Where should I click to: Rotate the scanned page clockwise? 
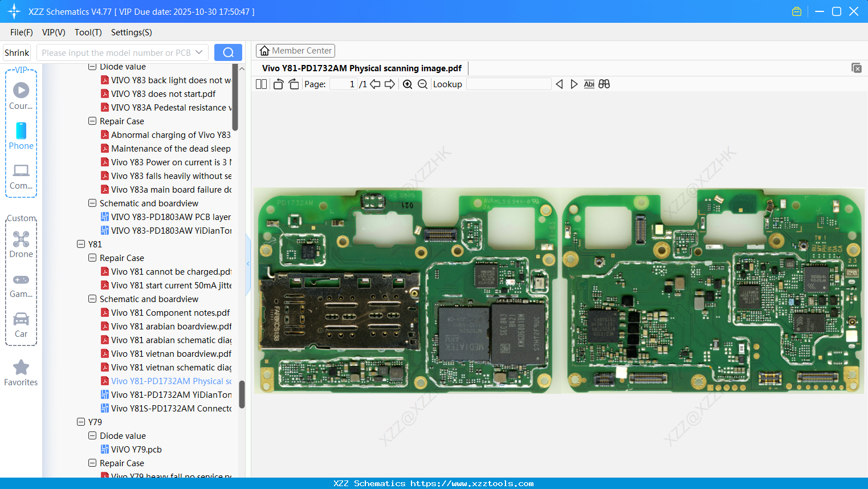click(x=294, y=84)
